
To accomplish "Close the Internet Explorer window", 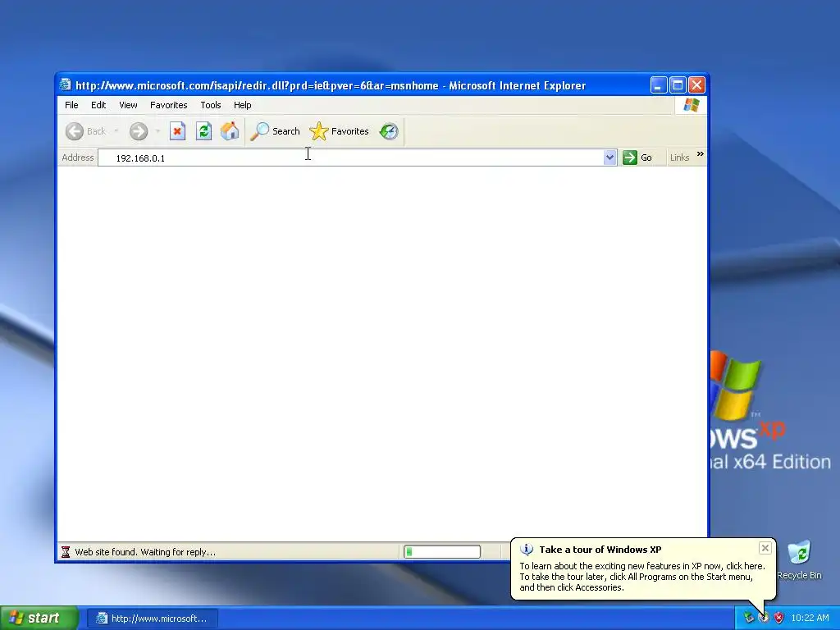I will tap(696, 84).
